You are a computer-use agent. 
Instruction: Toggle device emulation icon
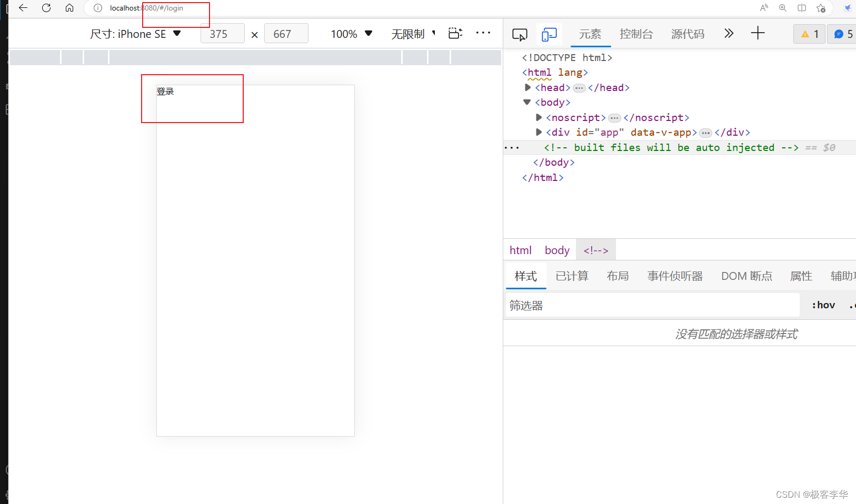click(x=549, y=35)
